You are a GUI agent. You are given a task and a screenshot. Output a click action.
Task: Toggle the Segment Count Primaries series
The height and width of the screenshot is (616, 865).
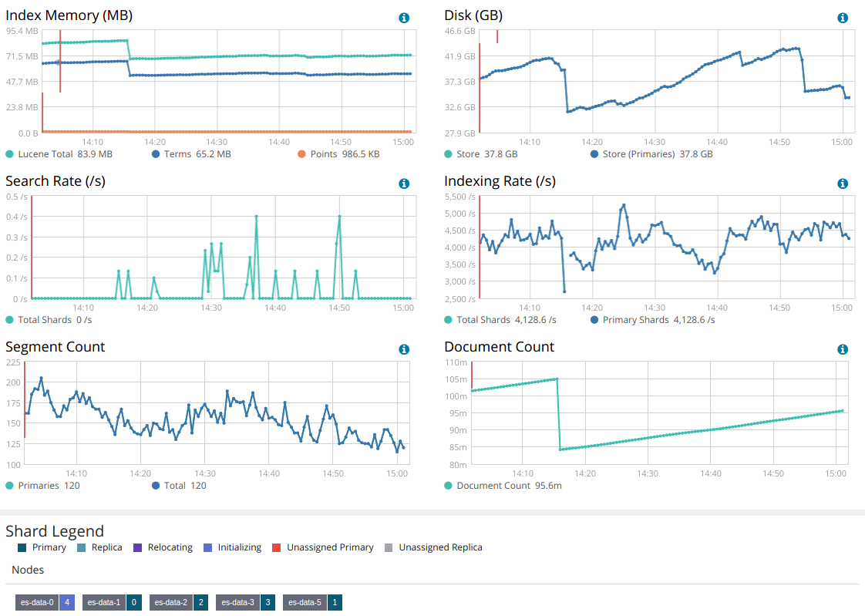[43, 486]
